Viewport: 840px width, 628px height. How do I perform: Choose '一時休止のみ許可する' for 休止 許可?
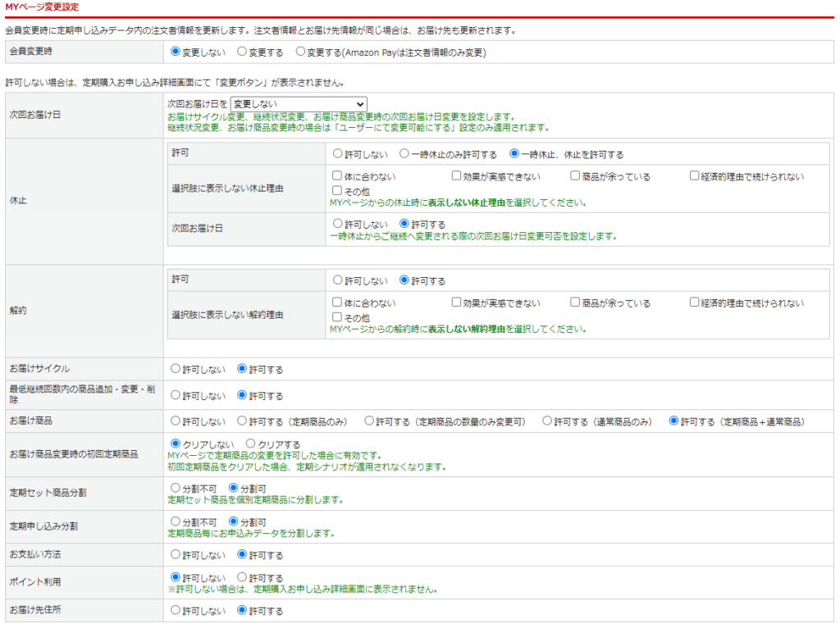pyautogui.click(x=404, y=154)
